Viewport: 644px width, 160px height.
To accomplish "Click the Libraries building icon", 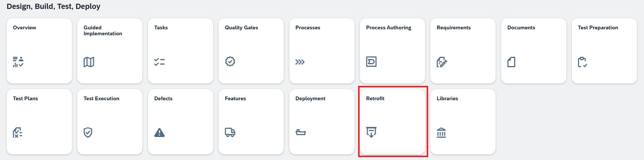I will pos(441,133).
